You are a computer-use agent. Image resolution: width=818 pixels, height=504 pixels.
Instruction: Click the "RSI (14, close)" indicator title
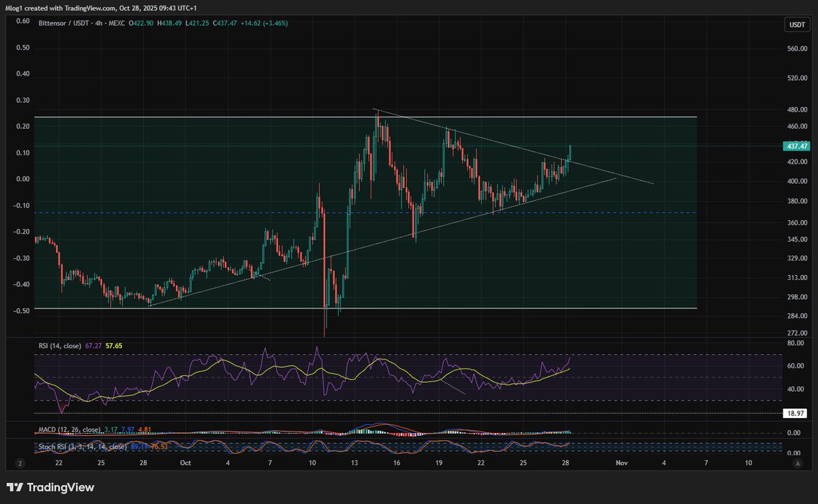[x=60, y=346]
